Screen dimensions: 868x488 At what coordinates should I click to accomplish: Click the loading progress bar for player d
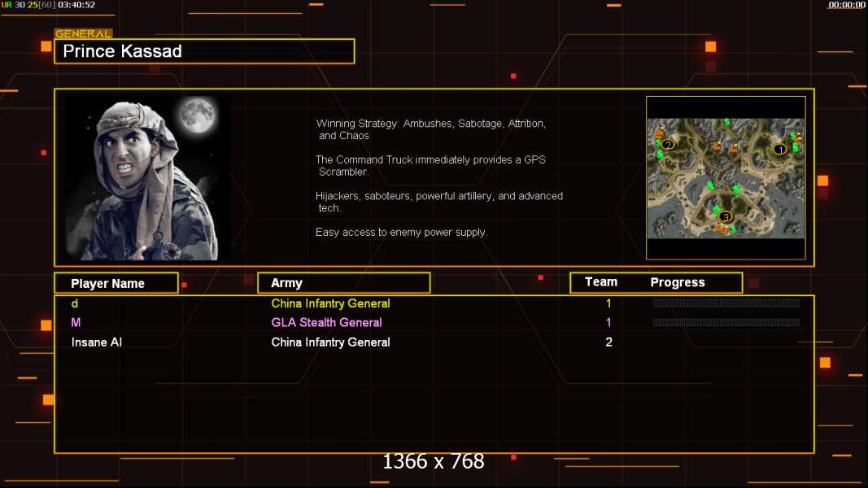pos(726,303)
